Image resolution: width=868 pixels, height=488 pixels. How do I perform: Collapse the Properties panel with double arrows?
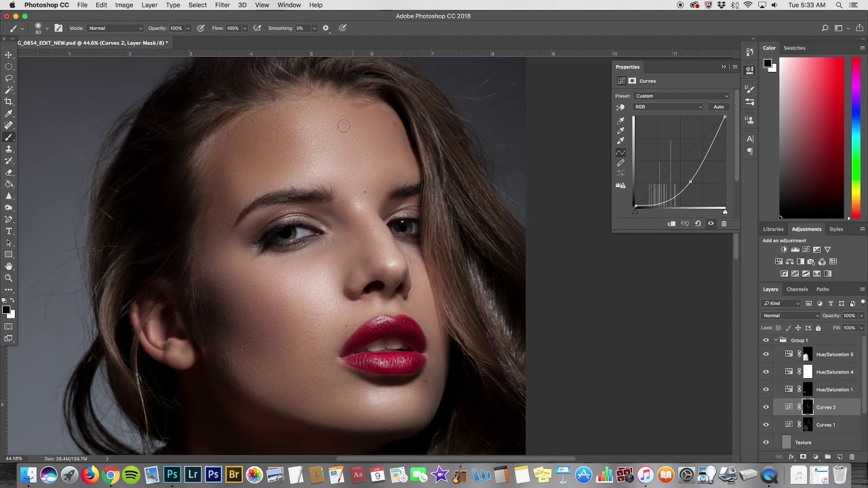coord(724,67)
